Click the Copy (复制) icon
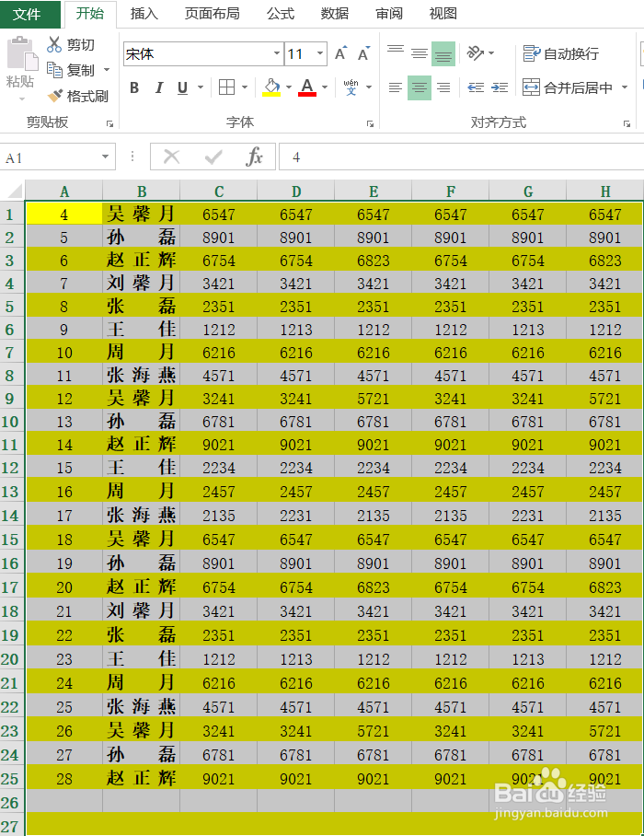The image size is (644, 836). (54, 69)
